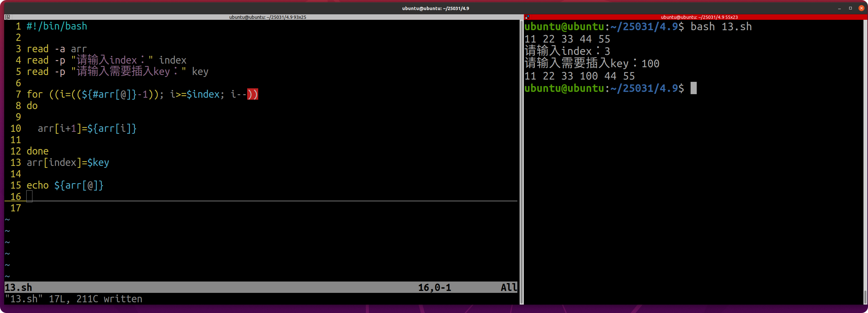Click line number 17 in vim
This screenshot has width=868, height=313.
point(16,208)
